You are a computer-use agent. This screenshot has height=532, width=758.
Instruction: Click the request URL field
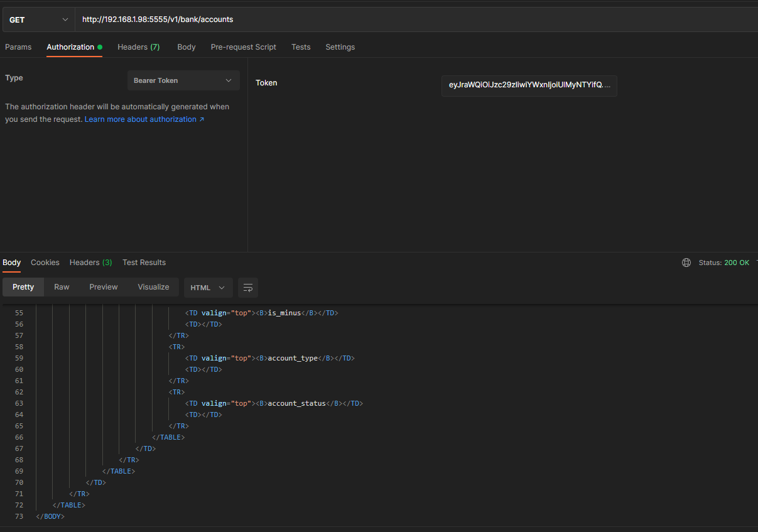[x=414, y=19]
